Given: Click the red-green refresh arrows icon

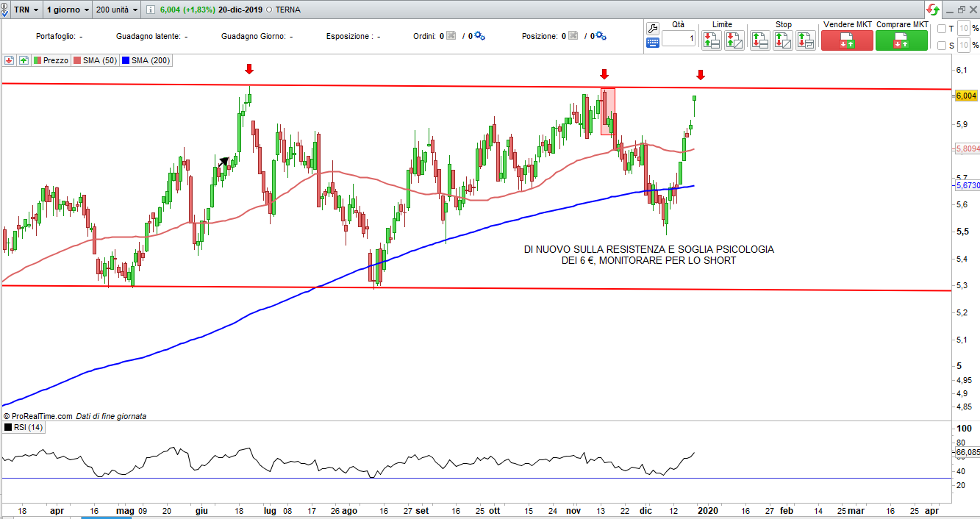Looking at the screenshot, I should pos(932,10).
